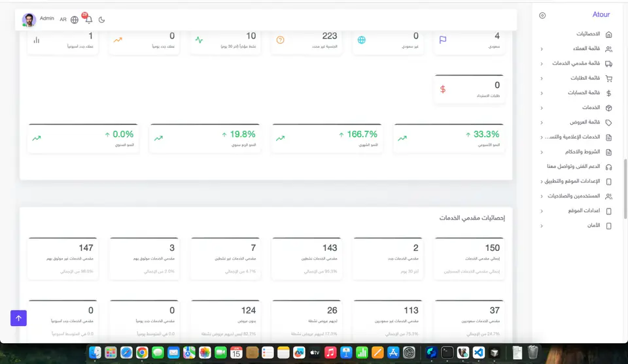Click the 37 Saudi providers value
The image size is (628, 364).
coord(495,310)
